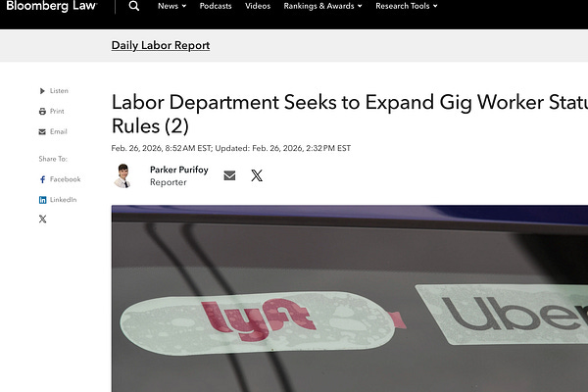This screenshot has width=588, height=392.
Task: Share article via LinkedIn icon
Action: pyautogui.click(x=43, y=200)
